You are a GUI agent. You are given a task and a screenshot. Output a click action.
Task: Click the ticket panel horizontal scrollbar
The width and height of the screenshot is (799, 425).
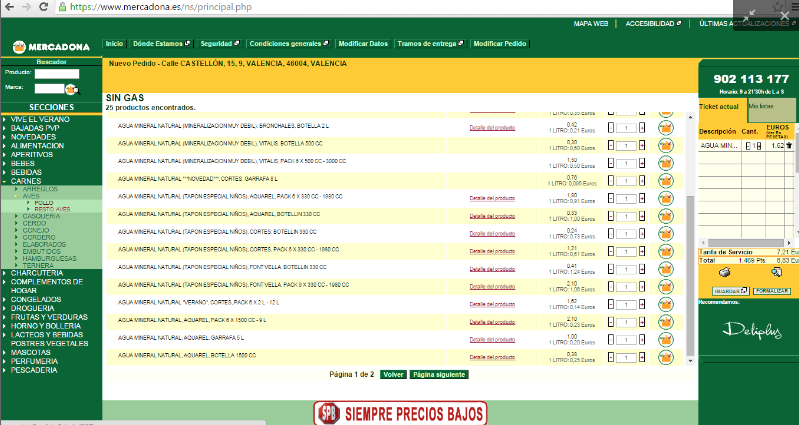(x=746, y=243)
